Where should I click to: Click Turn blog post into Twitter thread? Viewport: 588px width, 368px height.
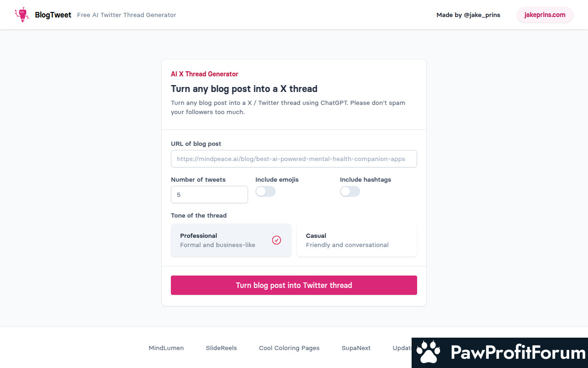pyautogui.click(x=294, y=285)
